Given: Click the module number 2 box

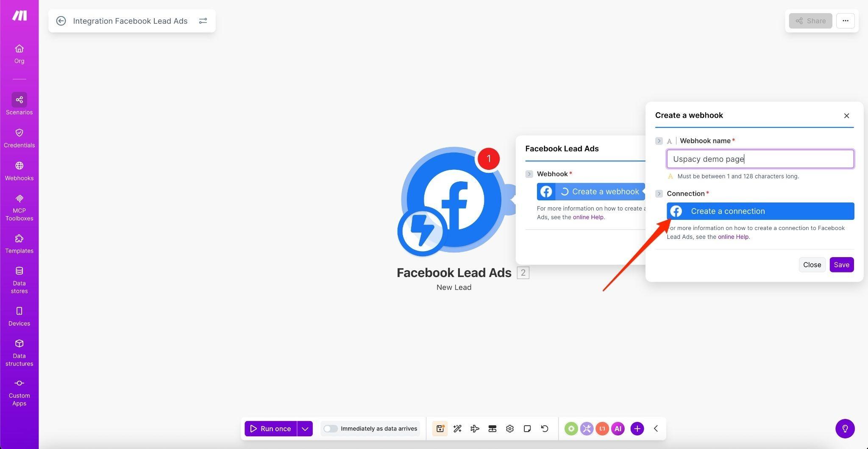Looking at the screenshot, I should tap(523, 273).
